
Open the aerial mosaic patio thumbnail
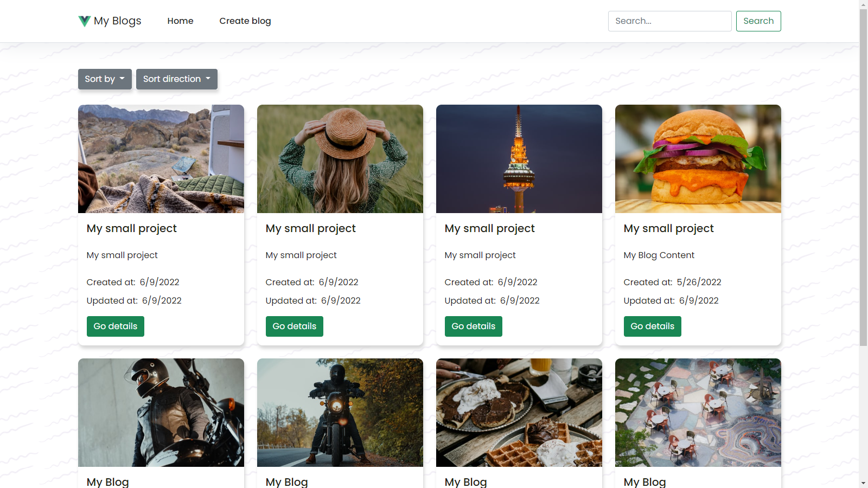[698, 413]
